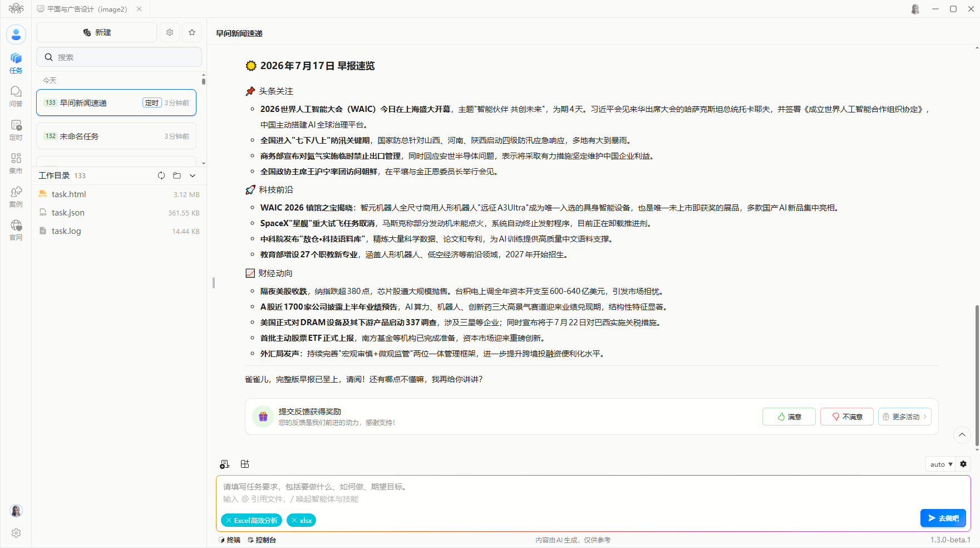Click the 科技前沿 section heading
The height and width of the screenshot is (548, 980).
(x=276, y=190)
